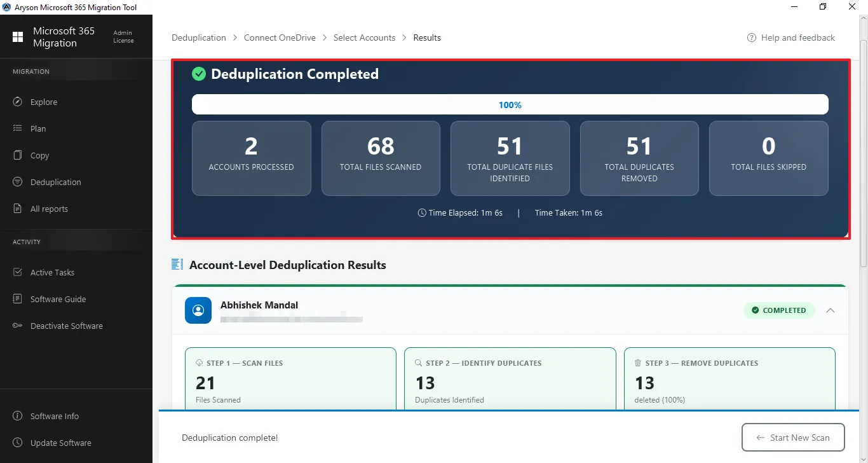The height and width of the screenshot is (463, 868).
Task: Click the Total Files Skipped card
Action: coord(769,158)
